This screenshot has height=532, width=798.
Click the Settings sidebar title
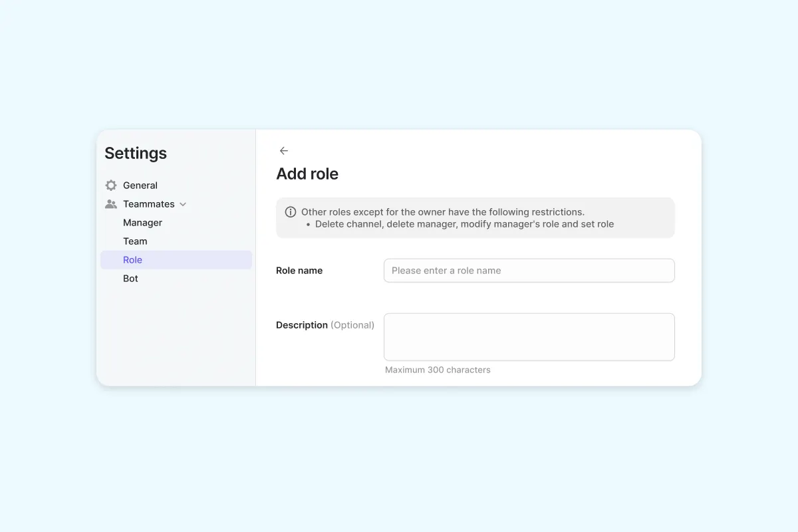(136, 154)
